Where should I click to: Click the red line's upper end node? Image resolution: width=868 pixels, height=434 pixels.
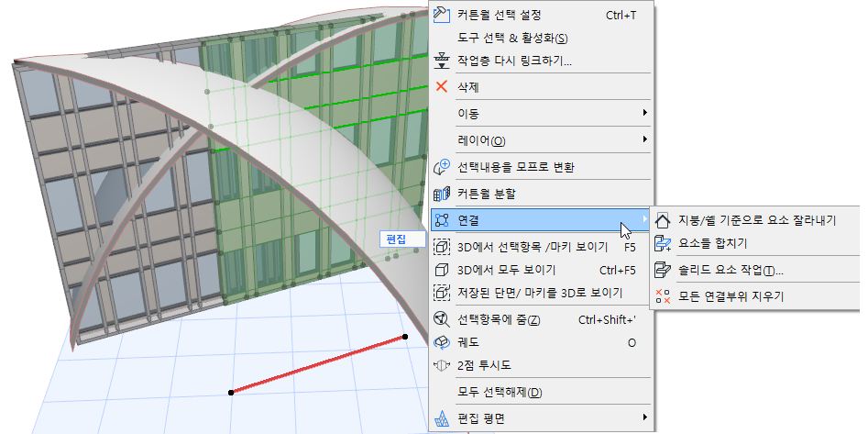(405, 337)
